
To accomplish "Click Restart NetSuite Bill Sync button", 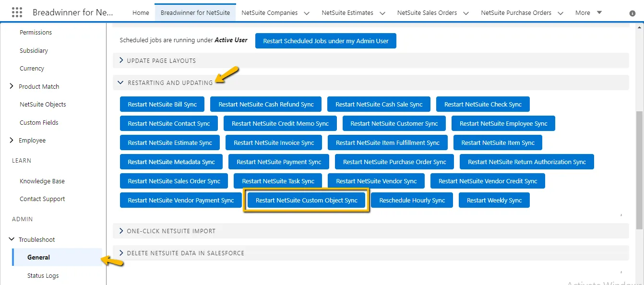I will pyautogui.click(x=162, y=104).
